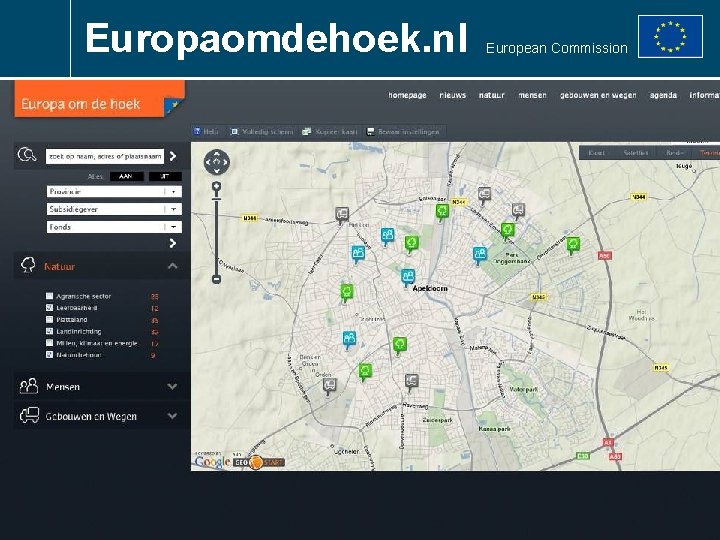Pan the map right with arrow control
The image size is (720, 540).
pyautogui.click(x=225, y=162)
